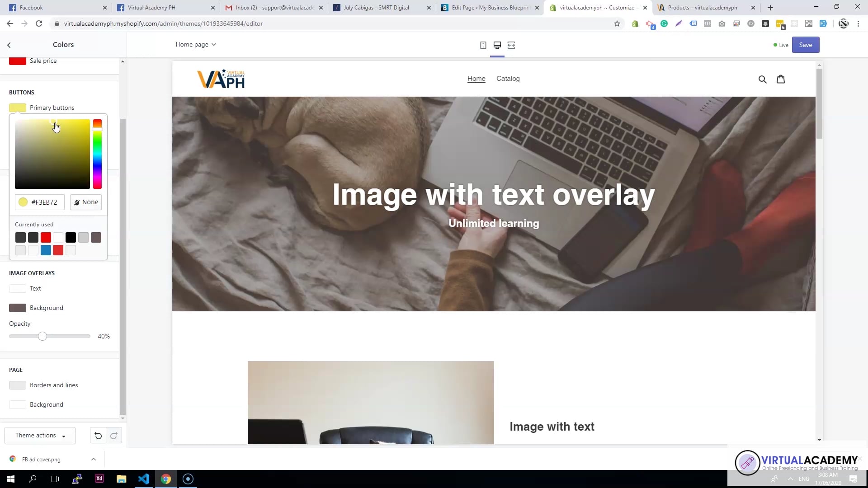Image resolution: width=868 pixels, height=488 pixels.
Task: Switch to desktop preview icon
Action: point(497,45)
